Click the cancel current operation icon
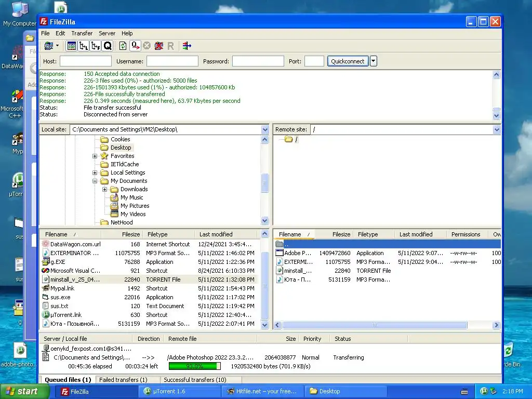Screen dimensions: 532x399 [x=147, y=46]
